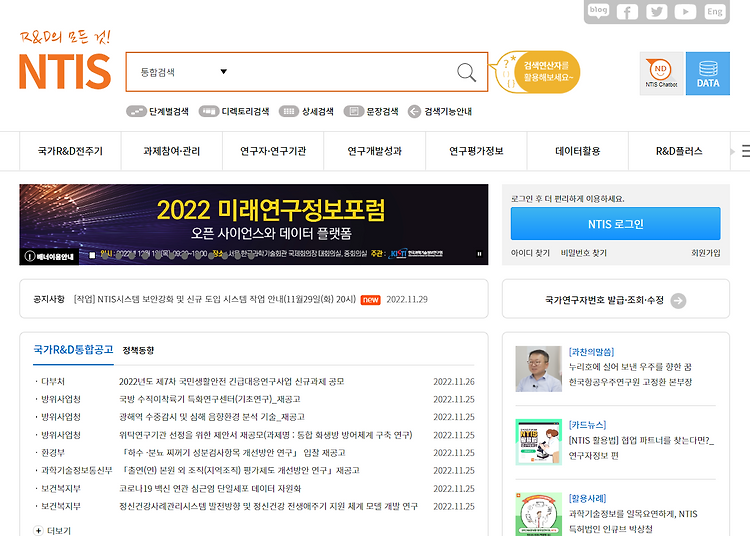Image resolution: width=750 pixels, height=536 pixels.
Task: Open the Facebook icon link
Action: point(627,11)
